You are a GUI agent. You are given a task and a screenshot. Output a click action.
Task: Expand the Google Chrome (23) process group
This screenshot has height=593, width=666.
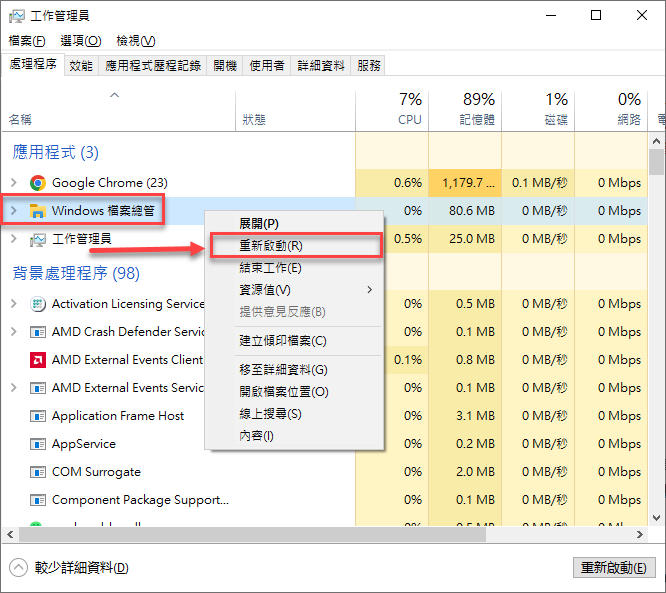click(14, 183)
